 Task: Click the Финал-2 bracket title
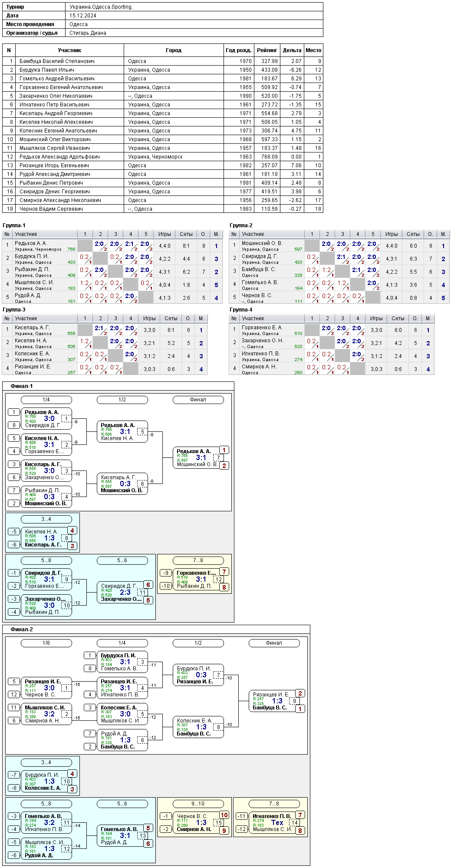pos(22,629)
